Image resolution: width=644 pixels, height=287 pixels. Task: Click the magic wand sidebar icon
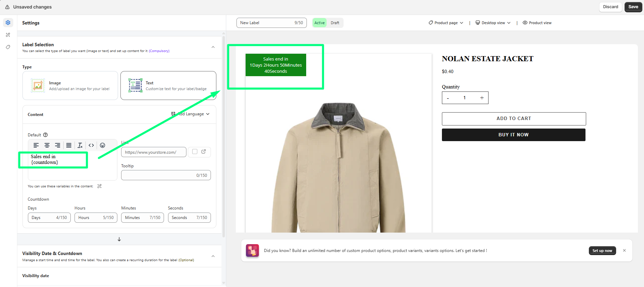(8, 35)
